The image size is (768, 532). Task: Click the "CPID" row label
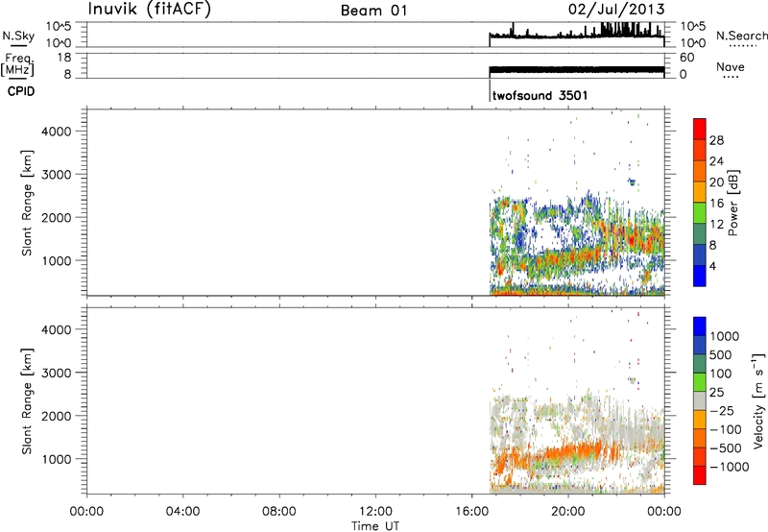[21, 91]
